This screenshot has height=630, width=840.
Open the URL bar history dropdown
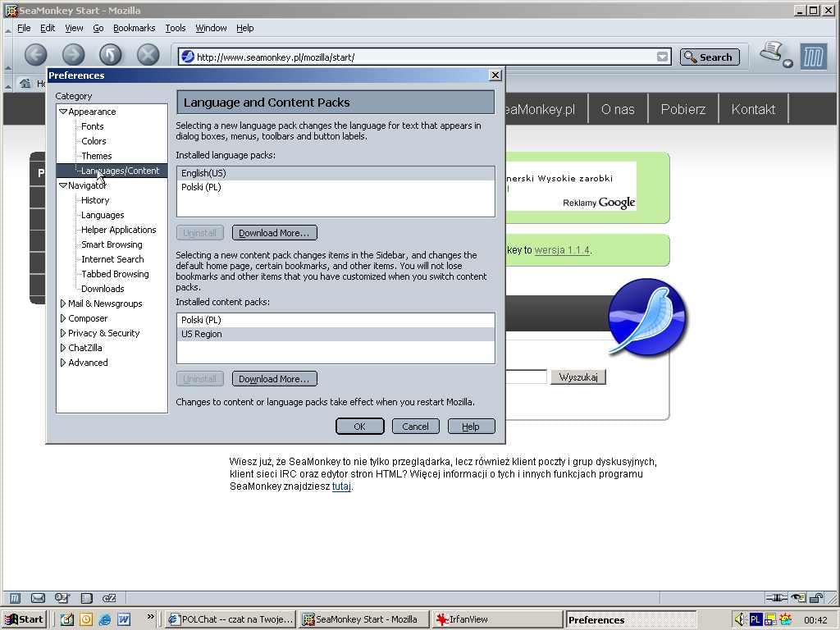tap(663, 57)
